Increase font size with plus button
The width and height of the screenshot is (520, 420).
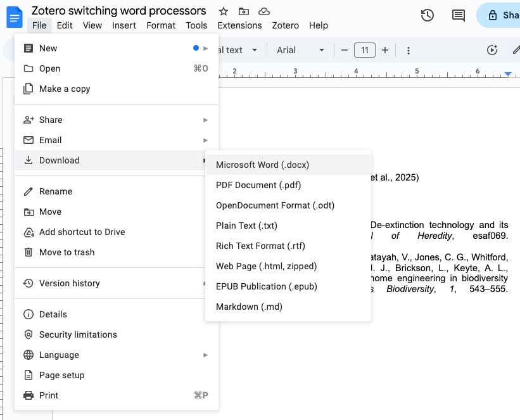(385, 51)
